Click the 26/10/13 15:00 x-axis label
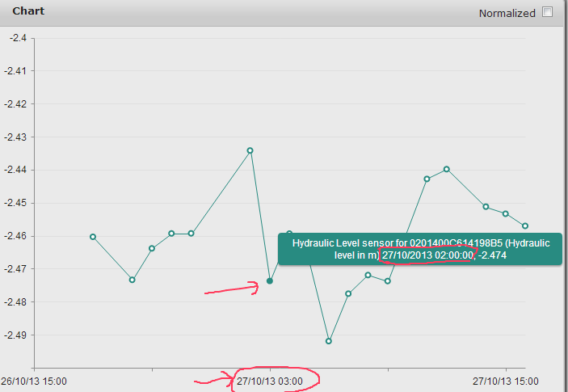Image resolution: width=568 pixels, height=392 pixels. coord(34,381)
